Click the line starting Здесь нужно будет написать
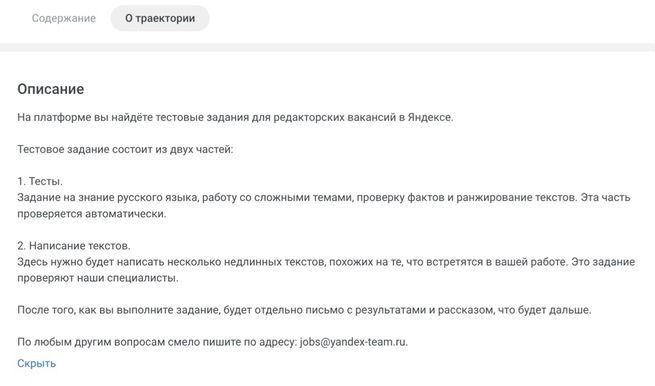655x386 pixels. 326,262
